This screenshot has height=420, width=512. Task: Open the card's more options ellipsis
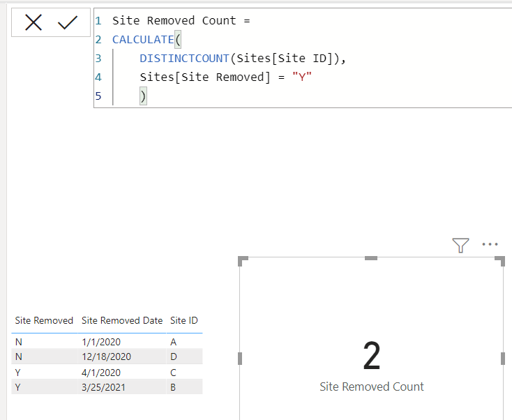point(490,244)
